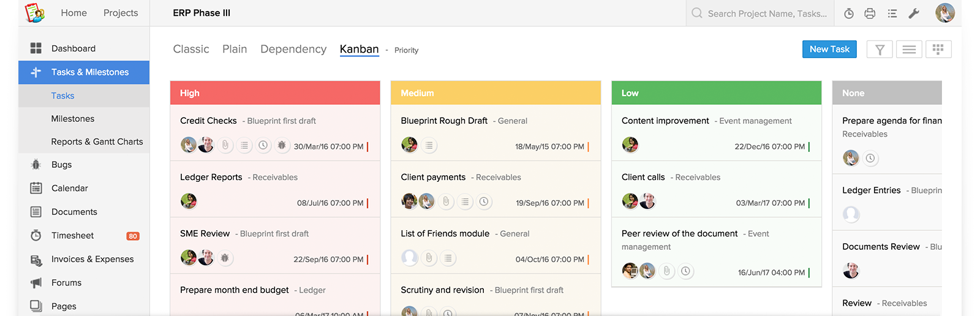Click the timer icon in the top bar
Viewport: 980px width, 316px height.
849,13
